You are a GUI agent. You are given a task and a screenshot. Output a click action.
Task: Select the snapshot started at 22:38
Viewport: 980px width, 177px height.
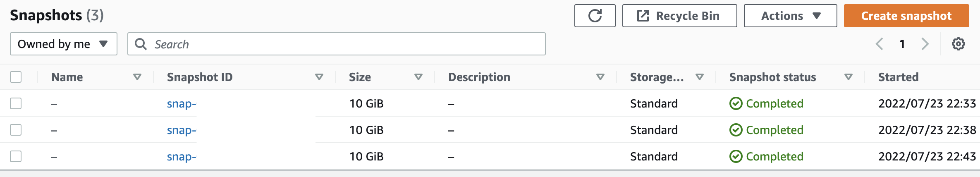pyautogui.click(x=16, y=130)
